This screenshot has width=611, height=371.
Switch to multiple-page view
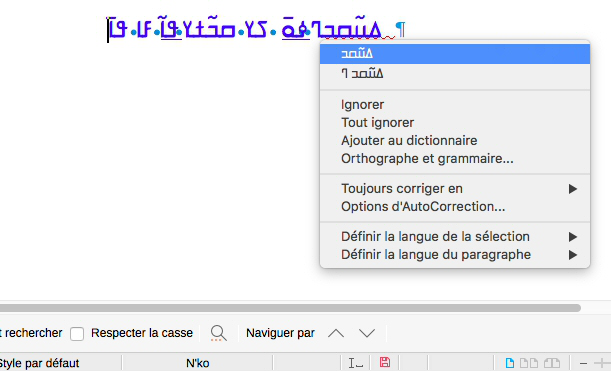tap(529, 363)
